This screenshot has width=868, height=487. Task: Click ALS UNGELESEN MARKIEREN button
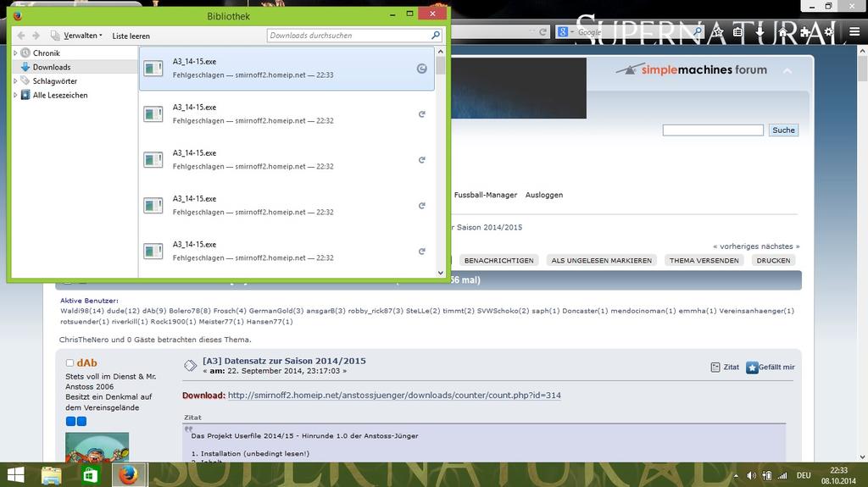(601, 261)
